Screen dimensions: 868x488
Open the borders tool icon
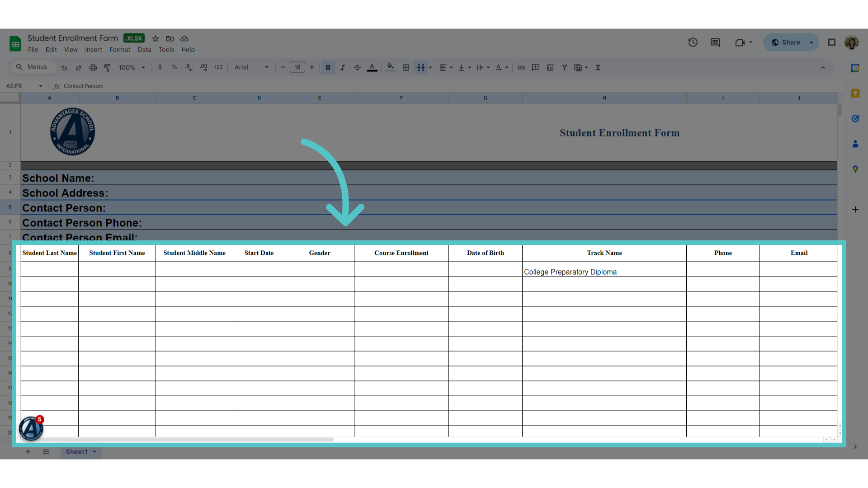pos(406,67)
